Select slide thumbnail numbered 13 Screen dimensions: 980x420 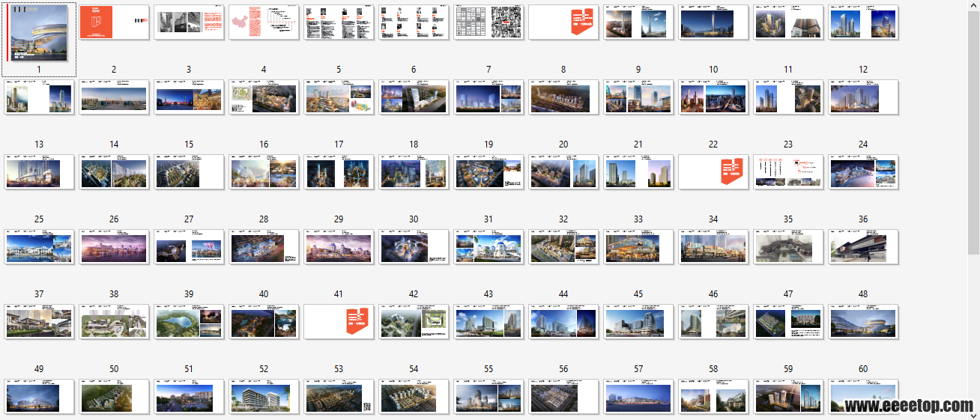coord(39,97)
